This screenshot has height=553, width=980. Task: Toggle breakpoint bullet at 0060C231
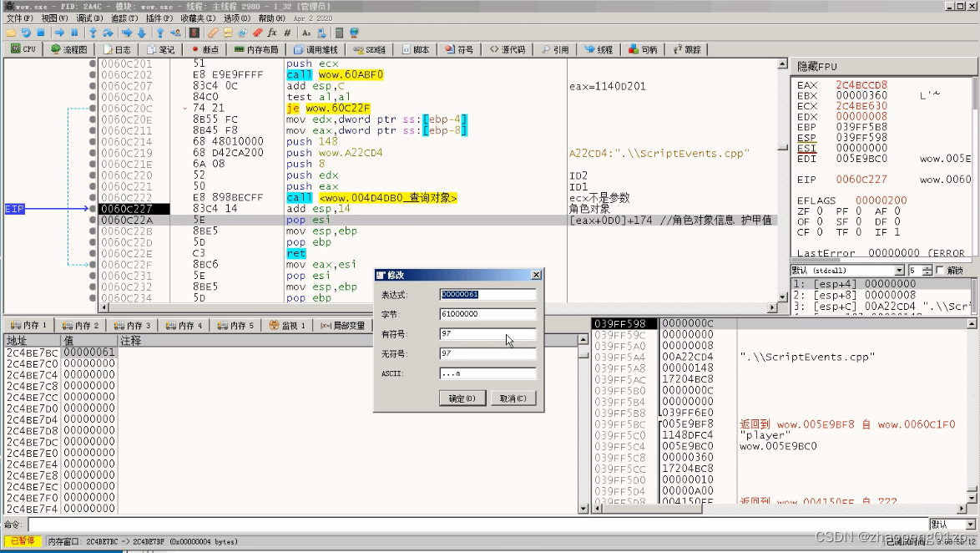pyautogui.click(x=93, y=276)
